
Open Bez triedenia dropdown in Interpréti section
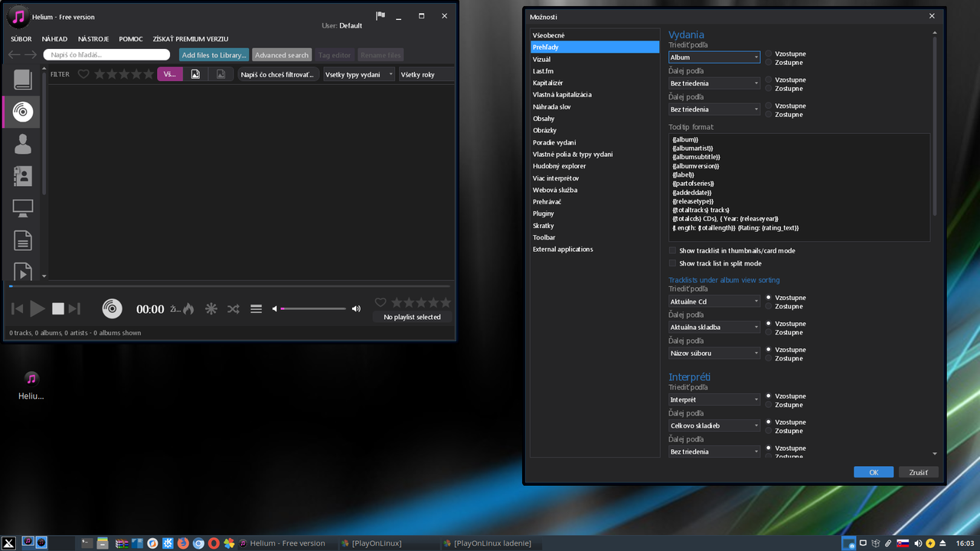click(714, 452)
